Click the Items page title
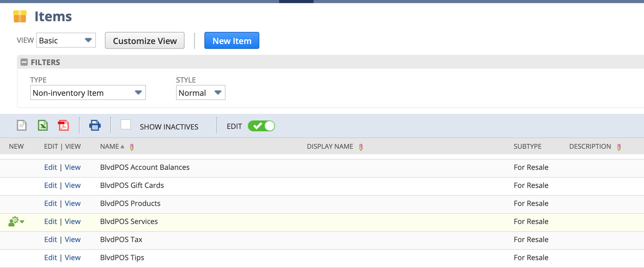 tap(53, 16)
